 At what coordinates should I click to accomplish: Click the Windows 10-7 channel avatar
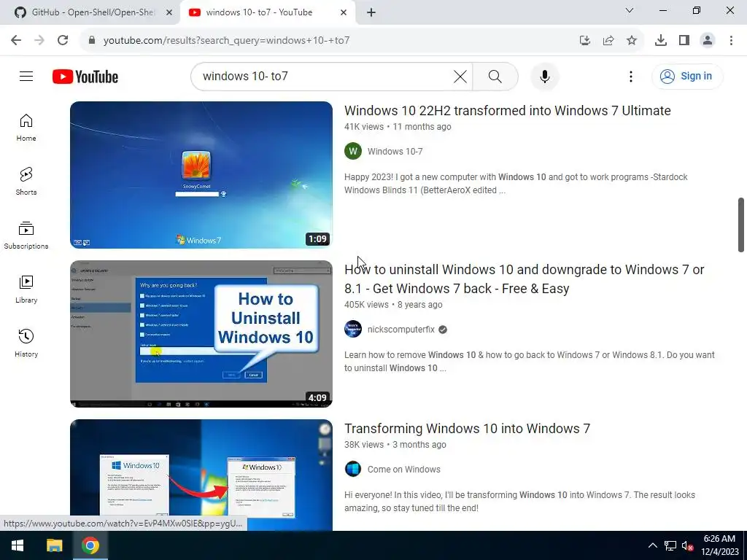pyautogui.click(x=353, y=152)
